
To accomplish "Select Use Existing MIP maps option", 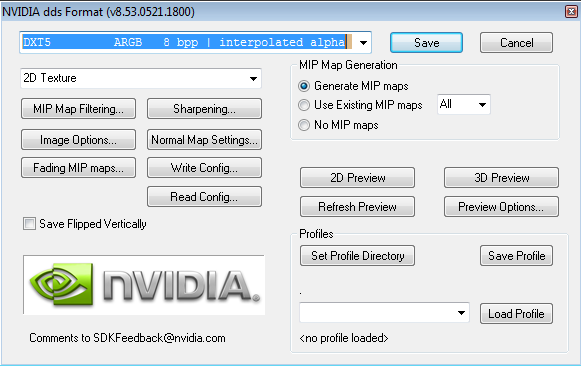I will [x=304, y=105].
